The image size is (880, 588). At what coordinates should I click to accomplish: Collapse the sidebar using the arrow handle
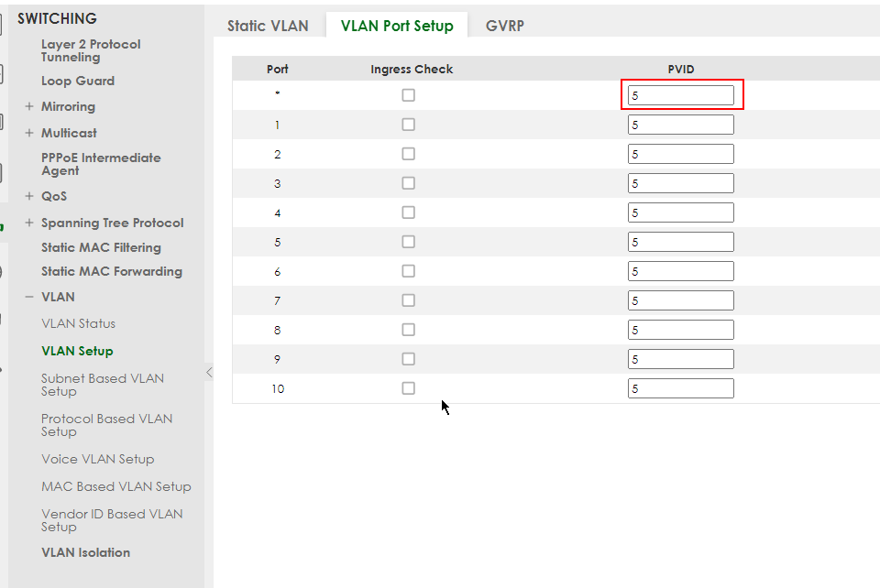point(209,372)
